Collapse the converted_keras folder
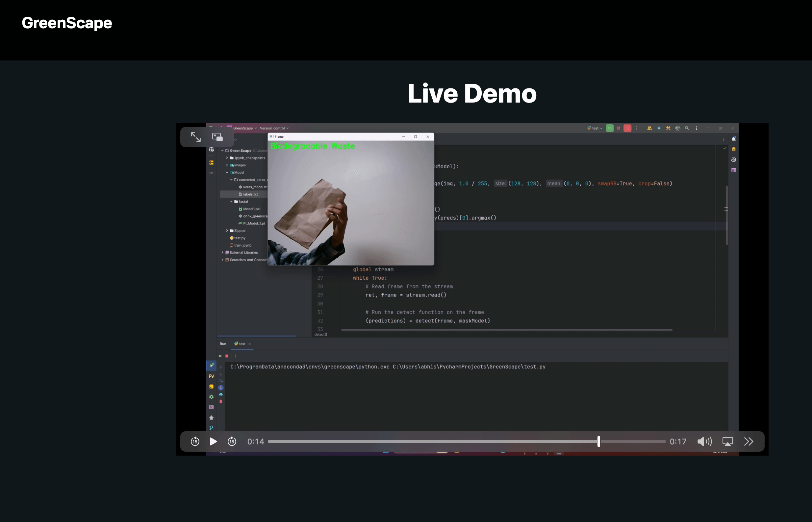The width and height of the screenshot is (812, 522). coord(231,180)
